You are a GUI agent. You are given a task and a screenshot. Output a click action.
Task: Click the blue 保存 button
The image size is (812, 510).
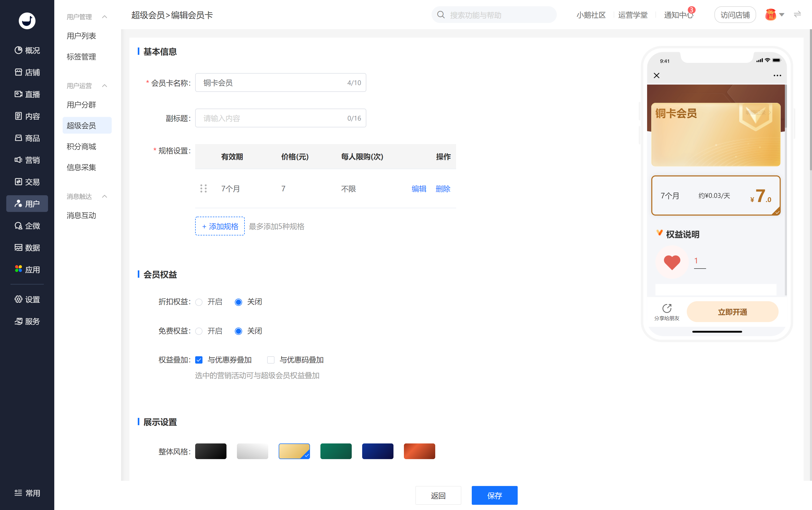[494, 495]
